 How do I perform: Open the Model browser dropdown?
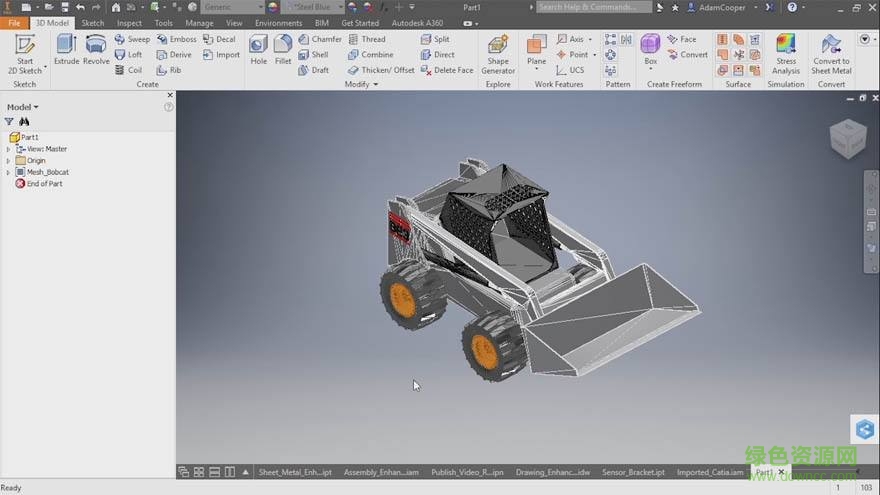click(x=23, y=107)
